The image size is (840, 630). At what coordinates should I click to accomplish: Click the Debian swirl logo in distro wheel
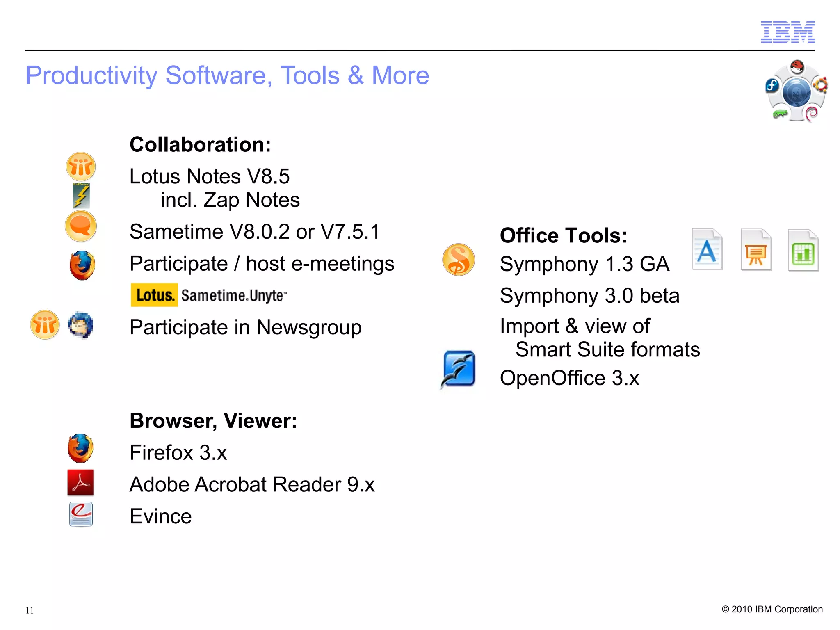click(x=811, y=114)
